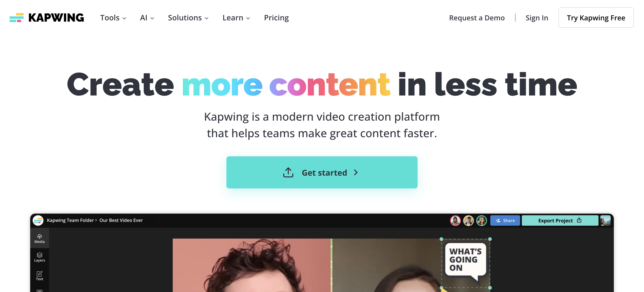The height and width of the screenshot is (292, 644).
Task: Open the Learn dropdown menu
Action: (x=236, y=18)
